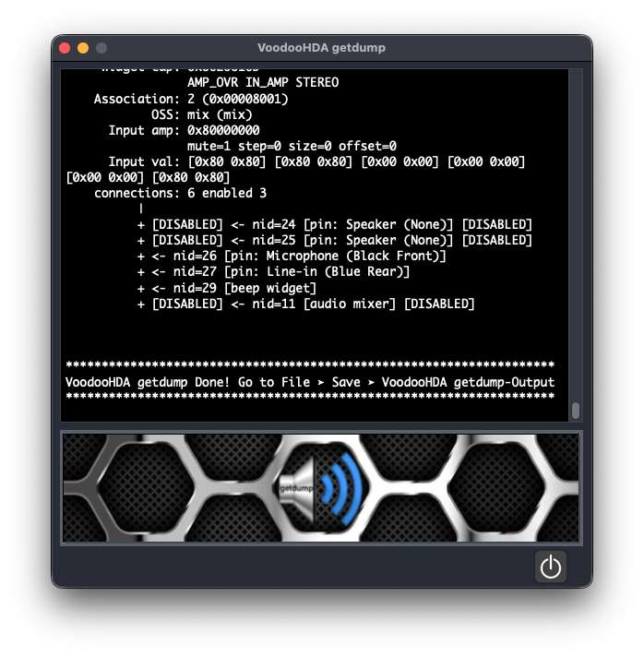Click the nid=11 audio mixer row
This screenshot has height=656, width=644.
point(306,304)
